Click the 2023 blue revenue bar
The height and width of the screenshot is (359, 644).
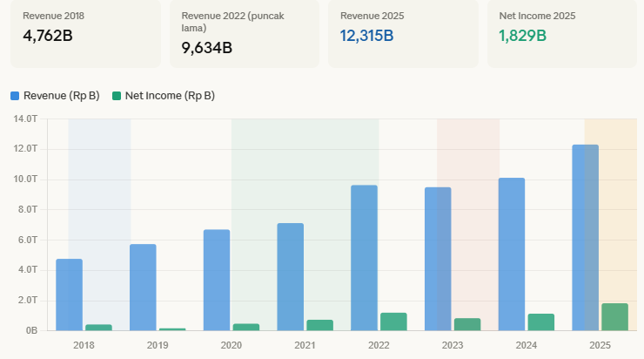(x=438, y=259)
